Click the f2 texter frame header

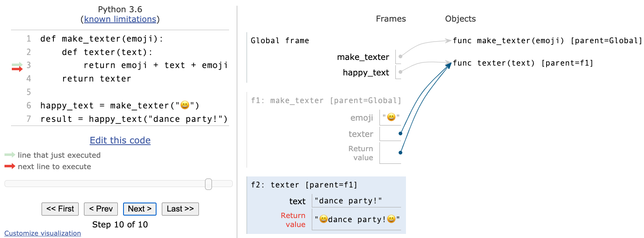click(x=304, y=185)
